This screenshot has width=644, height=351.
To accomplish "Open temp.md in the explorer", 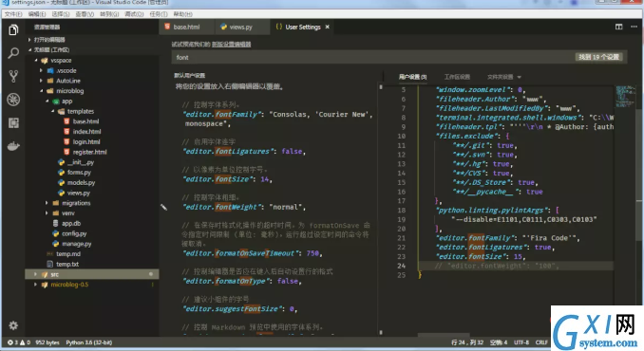I will tap(68, 254).
